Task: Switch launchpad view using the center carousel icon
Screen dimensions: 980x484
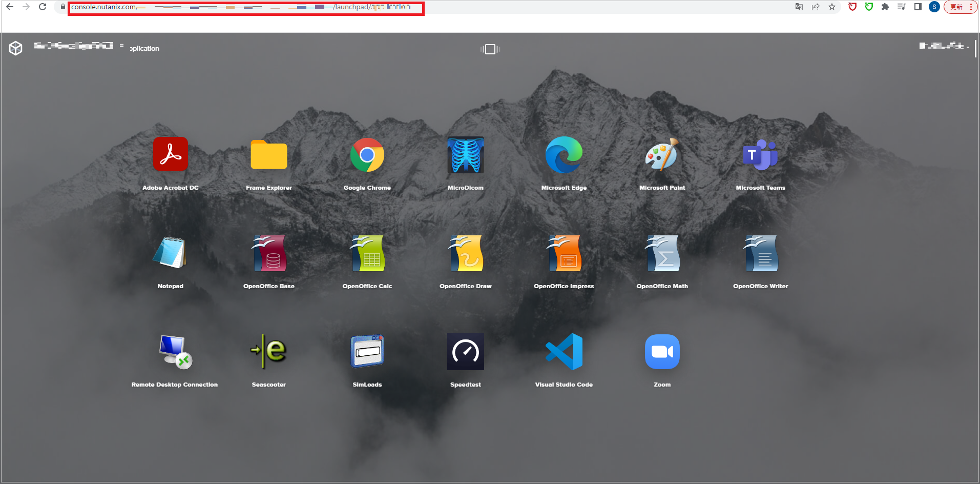Action: pos(490,49)
